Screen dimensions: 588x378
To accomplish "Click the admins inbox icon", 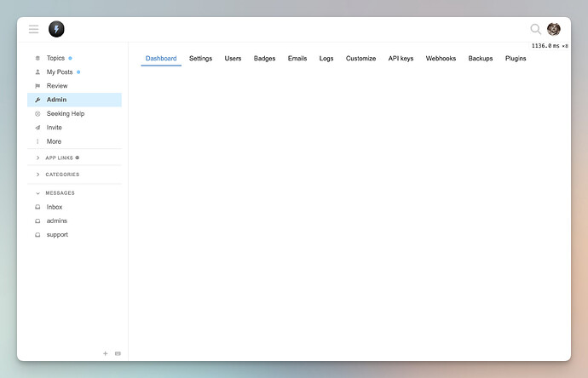I will [37, 220].
